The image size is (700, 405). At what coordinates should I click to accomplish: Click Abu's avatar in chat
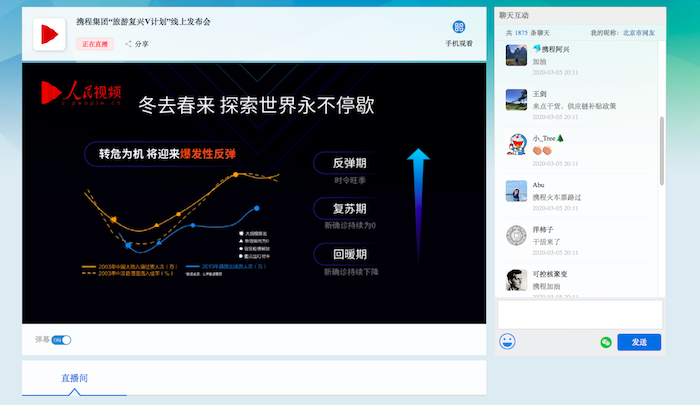[516, 191]
